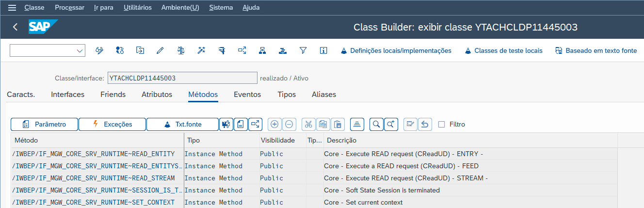The width and height of the screenshot is (644, 208).
Task: Click the Parâmetro button
Action: tap(44, 124)
